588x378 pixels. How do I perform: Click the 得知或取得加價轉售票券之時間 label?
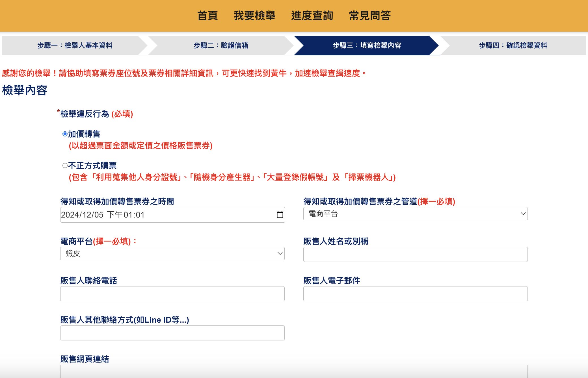point(117,201)
